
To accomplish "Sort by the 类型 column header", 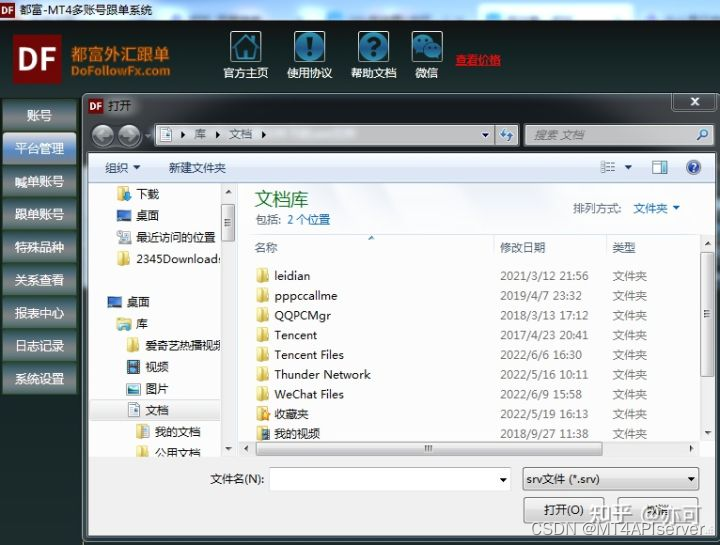I will coord(624,248).
